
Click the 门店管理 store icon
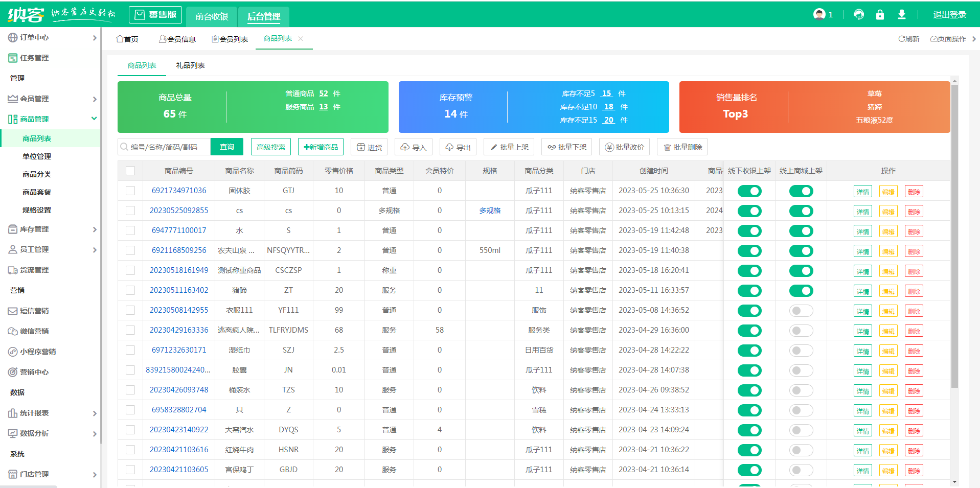pyautogui.click(x=13, y=474)
